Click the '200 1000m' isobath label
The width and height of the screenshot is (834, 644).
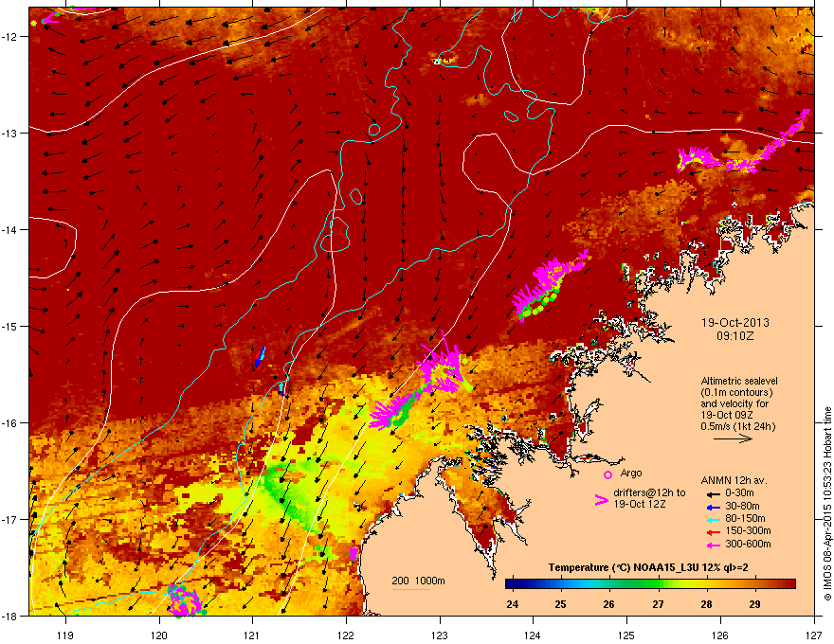pos(418,581)
